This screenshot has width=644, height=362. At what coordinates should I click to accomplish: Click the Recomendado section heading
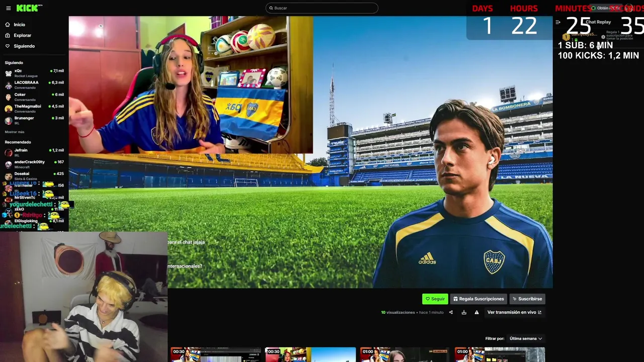[x=18, y=142]
